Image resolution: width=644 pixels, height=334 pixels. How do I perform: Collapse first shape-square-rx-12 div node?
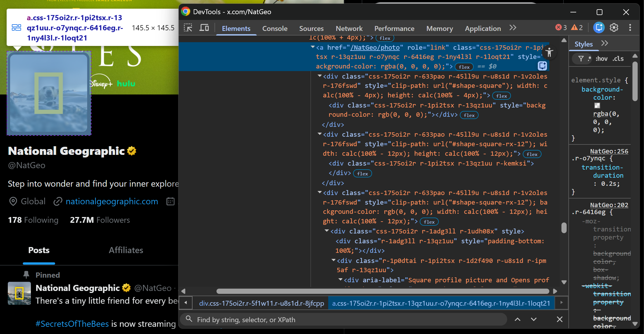pyautogui.click(x=320, y=134)
